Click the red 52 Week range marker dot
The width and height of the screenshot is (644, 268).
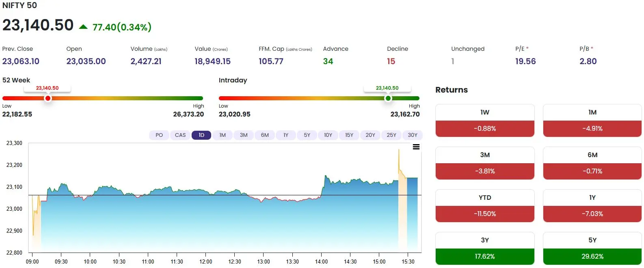(x=48, y=98)
